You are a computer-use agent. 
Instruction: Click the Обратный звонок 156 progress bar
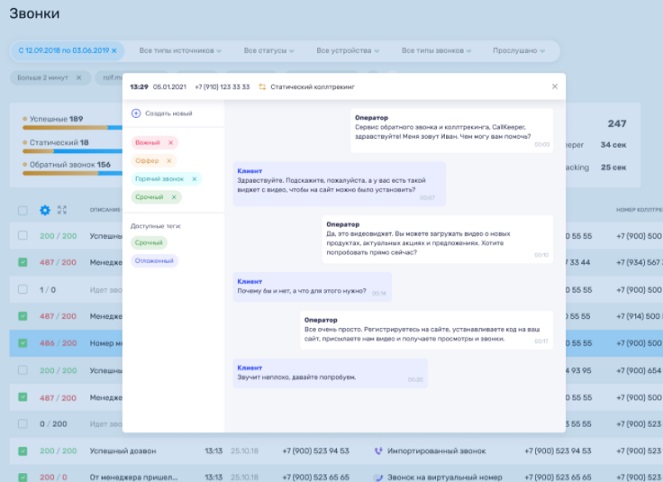[x=72, y=173]
